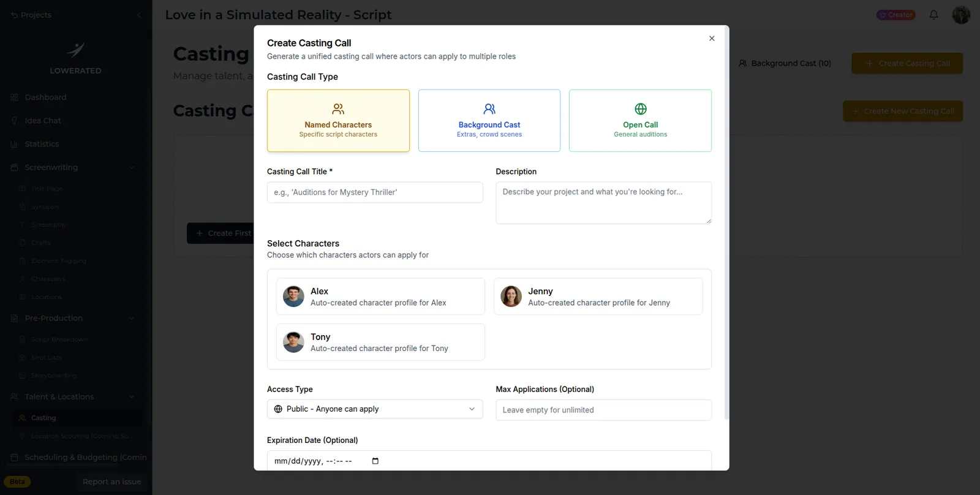Click Jenny's avatar thumbnail
This screenshot has height=495, width=980.
tap(511, 297)
